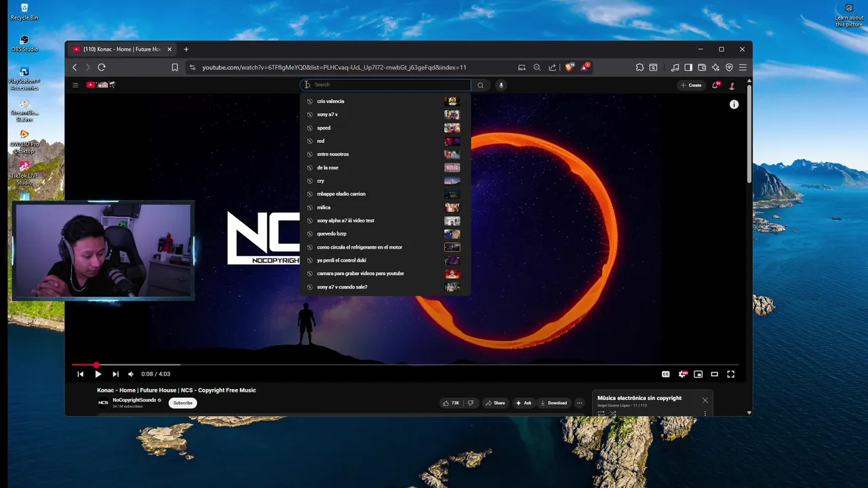This screenshot has height=488, width=868.
Task: Open Brave VPN shield icon
Action: (729, 67)
